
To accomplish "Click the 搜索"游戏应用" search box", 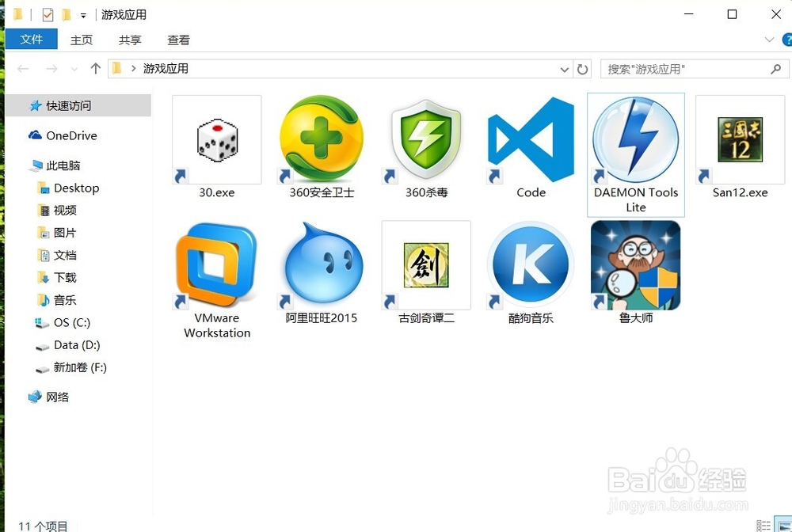I will click(695, 69).
